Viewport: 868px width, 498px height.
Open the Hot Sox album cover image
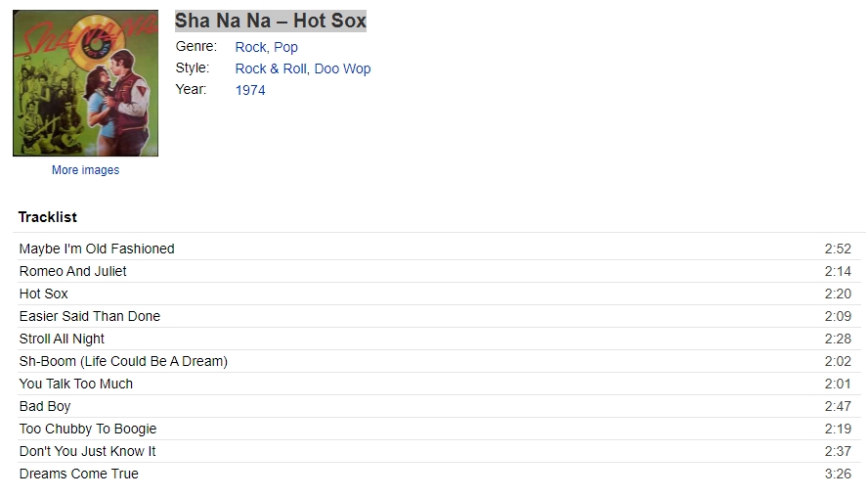pyautogui.click(x=85, y=83)
